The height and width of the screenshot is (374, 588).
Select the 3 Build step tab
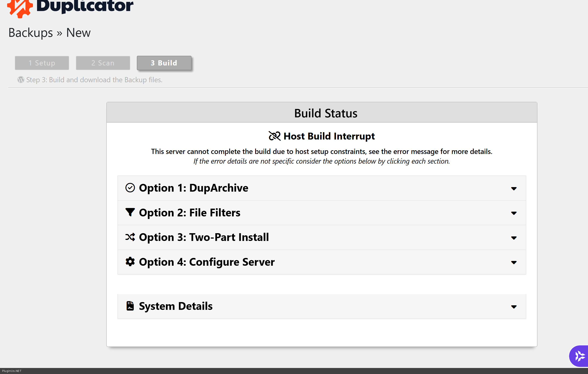point(164,63)
